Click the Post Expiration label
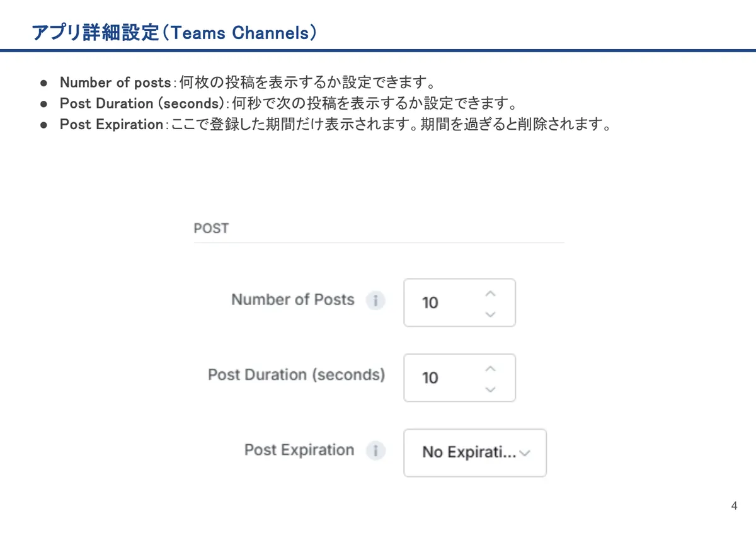 click(299, 451)
